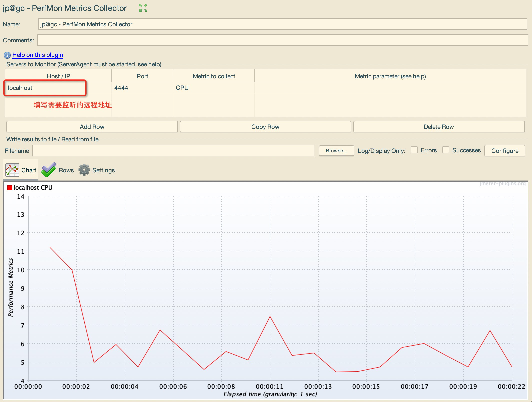Click the Add Row button
The image size is (532, 402).
point(92,127)
